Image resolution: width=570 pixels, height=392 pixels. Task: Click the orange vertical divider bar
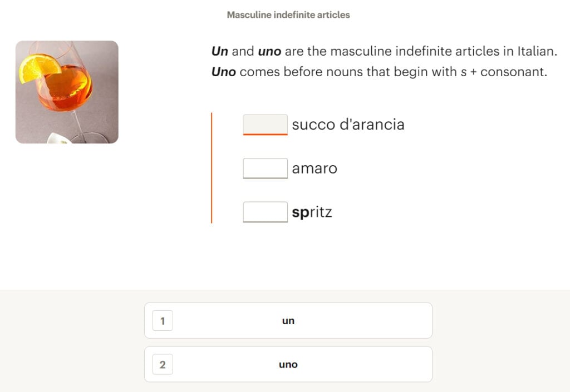pos(212,167)
